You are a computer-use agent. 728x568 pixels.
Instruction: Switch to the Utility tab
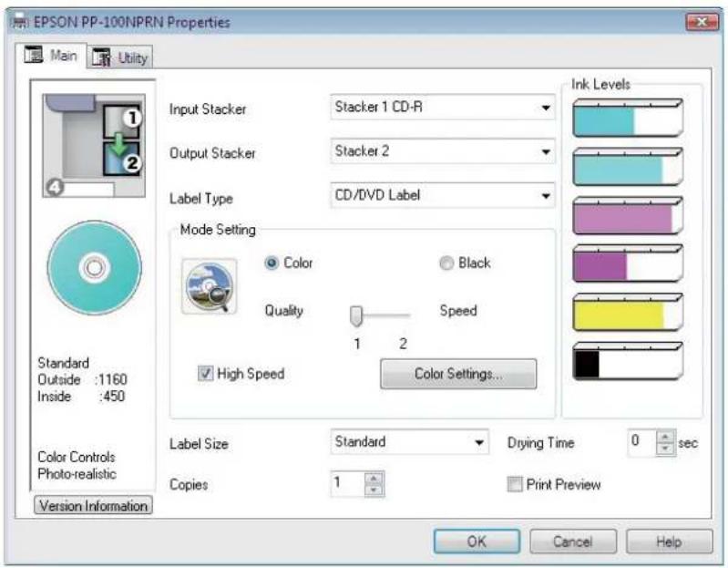point(119,57)
